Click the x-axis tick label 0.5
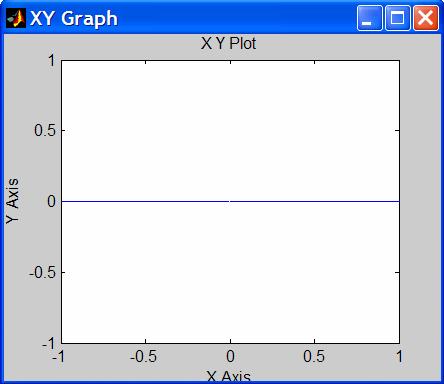This screenshot has width=444, height=384. tap(314, 357)
